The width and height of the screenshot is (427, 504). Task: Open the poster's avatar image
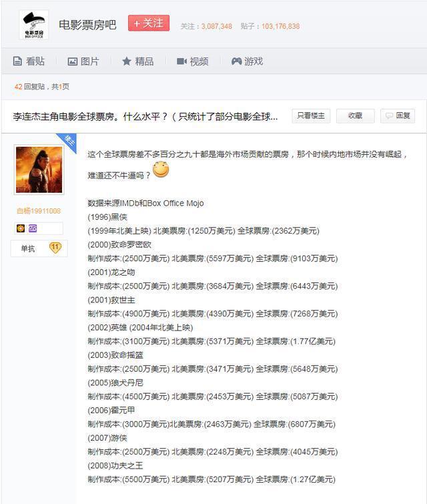tap(39, 170)
